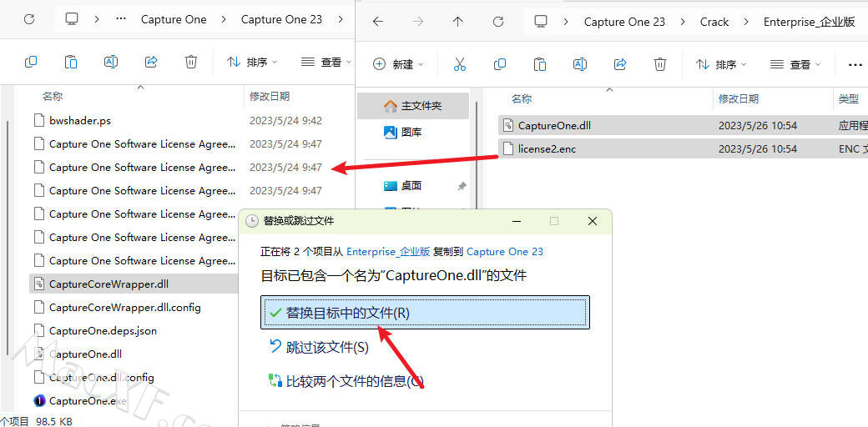The height and width of the screenshot is (427, 868).
Task: Open the more options ellipsis in right toolbar
Action: point(855,65)
